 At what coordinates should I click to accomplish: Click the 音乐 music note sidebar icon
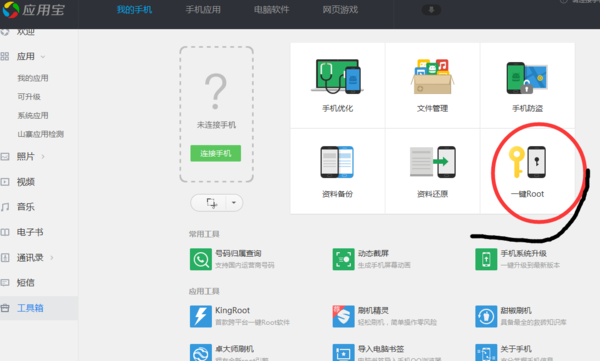click(5, 207)
